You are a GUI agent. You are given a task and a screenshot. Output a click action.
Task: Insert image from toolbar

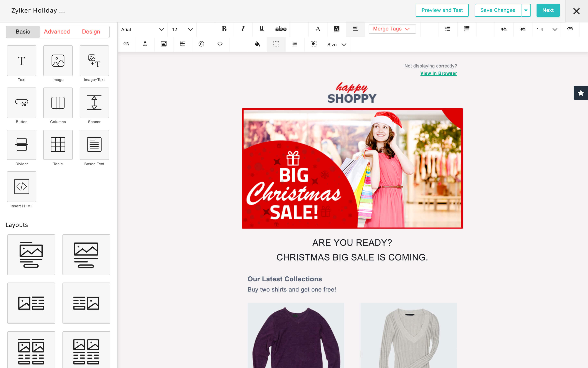(x=164, y=44)
